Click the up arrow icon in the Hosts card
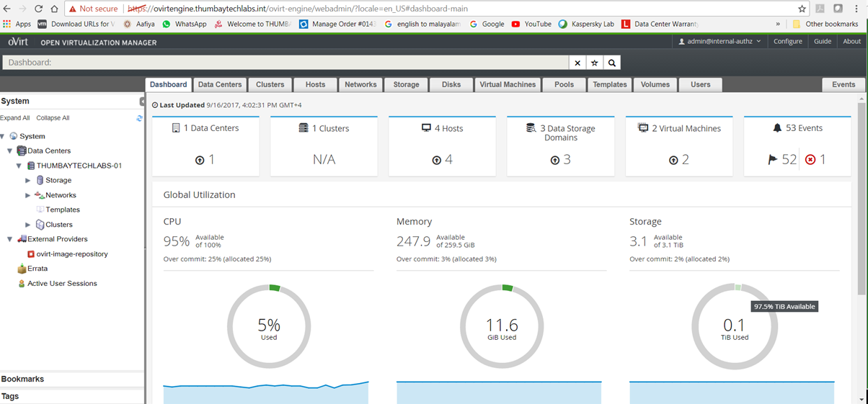Viewport: 868px width, 404px height. pyautogui.click(x=436, y=161)
